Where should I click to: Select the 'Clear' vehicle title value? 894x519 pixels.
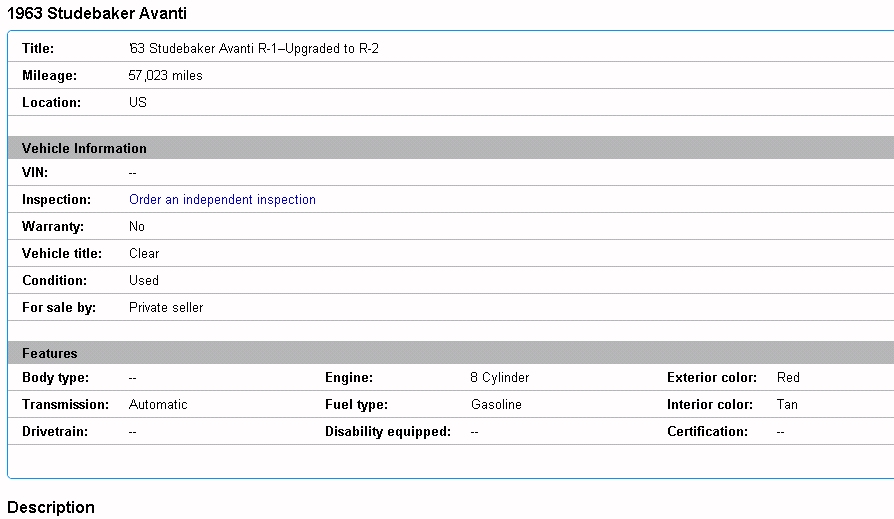[144, 253]
